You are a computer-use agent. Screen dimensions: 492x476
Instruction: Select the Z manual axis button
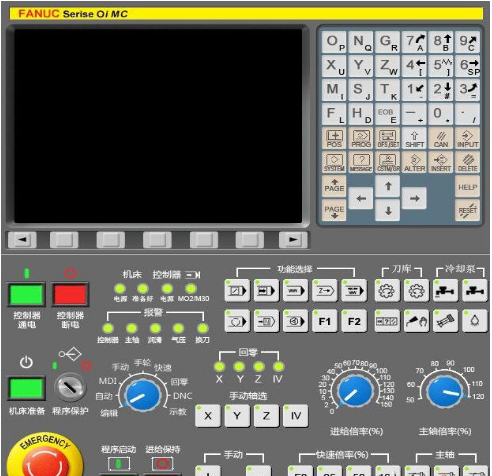[266, 416]
